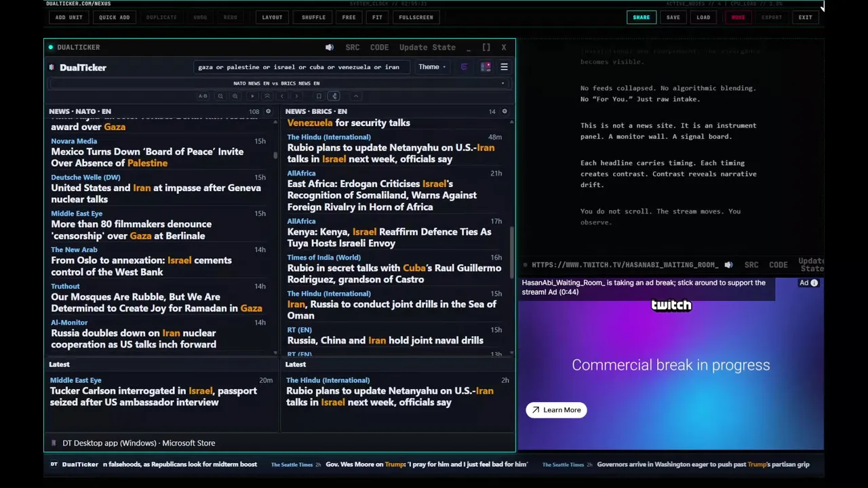
Task: Click CODE in the Twitch panel header
Action: (778, 265)
